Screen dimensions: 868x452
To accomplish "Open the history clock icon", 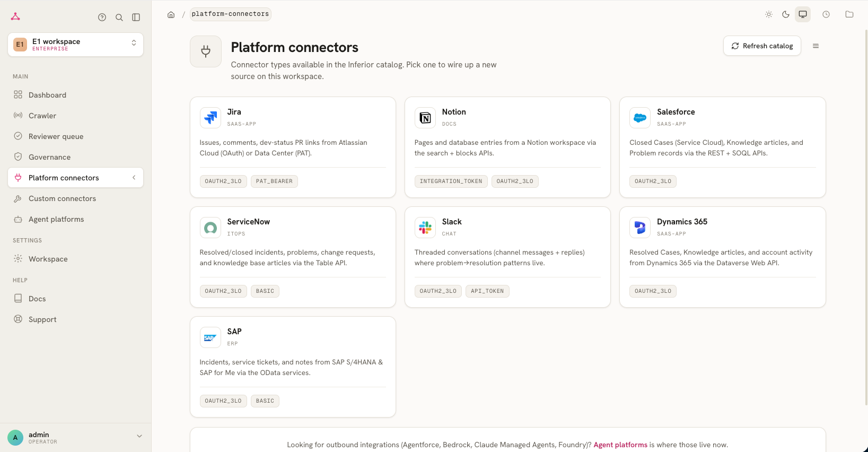I will click(x=826, y=14).
